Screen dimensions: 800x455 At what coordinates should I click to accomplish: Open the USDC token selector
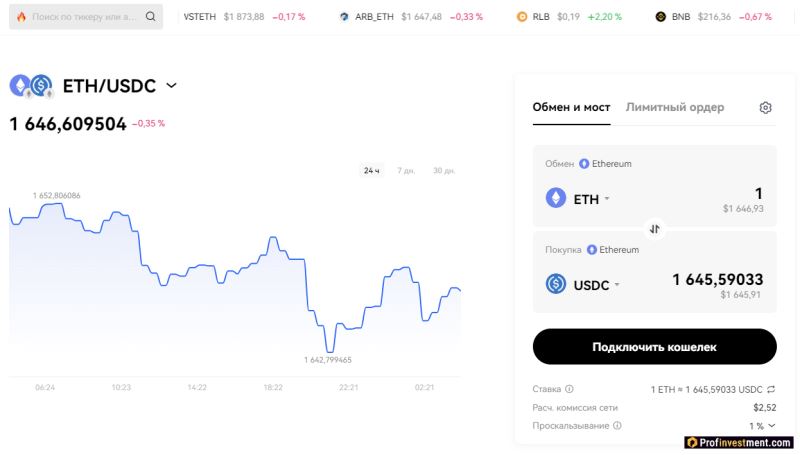tap(583, 284)
